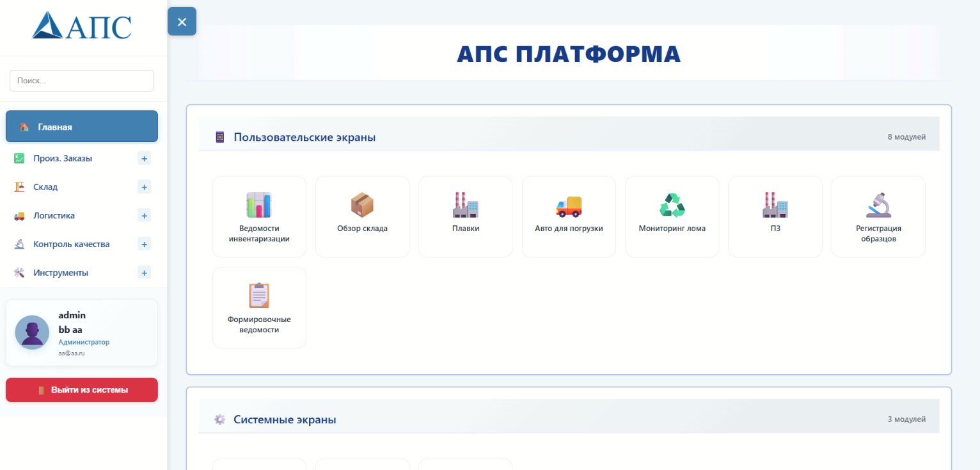This screenshot has width=980, height=470.
Task: Click the Пользовательские экраны grid icon
Action: click(x=220, y=137)
